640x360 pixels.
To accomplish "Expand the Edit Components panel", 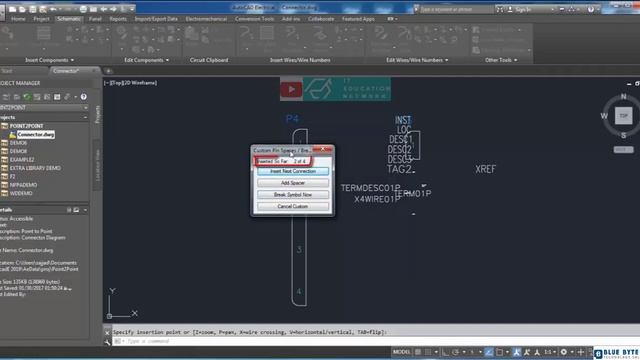I will (x=146, y=60).
